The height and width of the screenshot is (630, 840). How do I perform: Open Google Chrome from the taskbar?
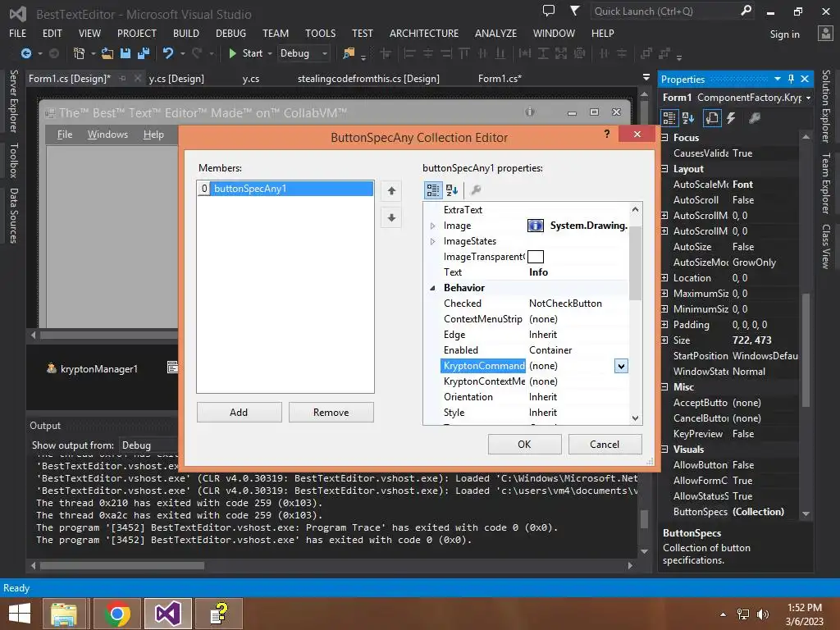pos(117,614)
